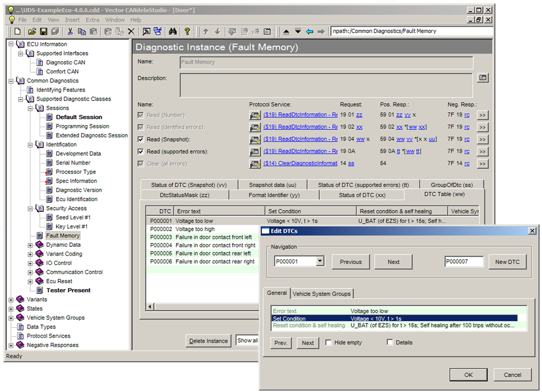The height and width of the screenshot is (392, 542).
Task: Click the new DTC input field P000007
Action: point(465,262)
